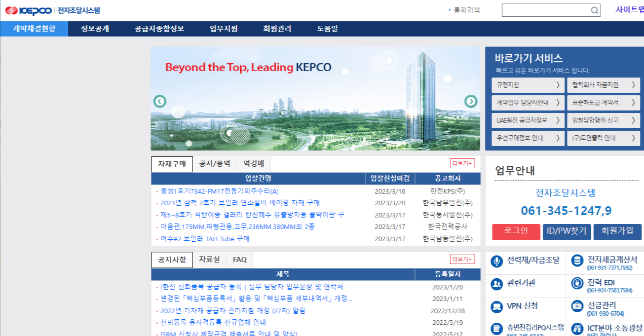Open notice 변경된 핵심부품등록서 활용
Image resolution: width=644 pixels, height=336 pixels.
[x=256, y=298]
